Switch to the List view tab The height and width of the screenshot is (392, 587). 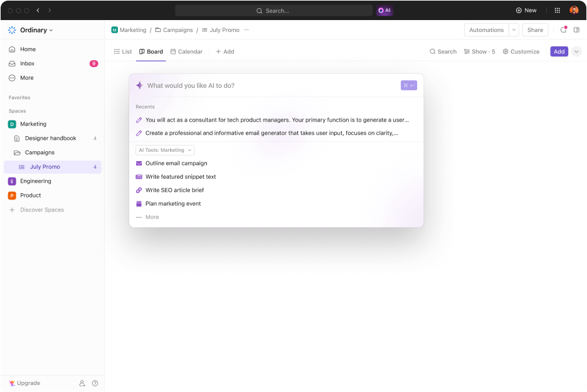pyautogui.click(x=122, y=51)
